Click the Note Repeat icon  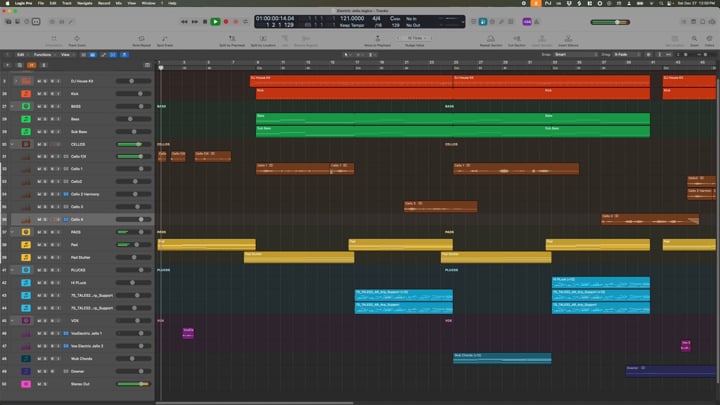141,40
